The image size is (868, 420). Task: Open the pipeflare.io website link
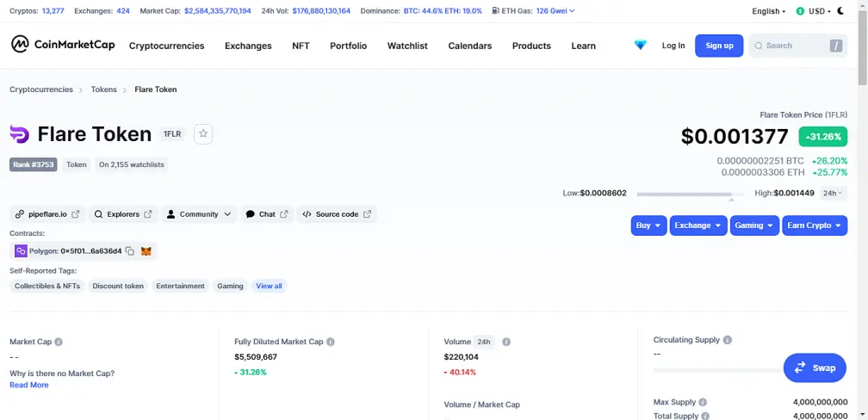click(x=47, y=214)
